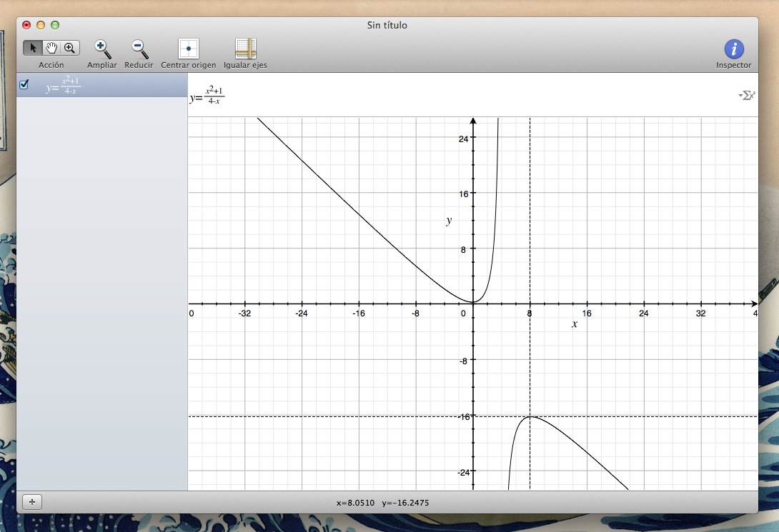Switch to the hand pan tool
This screenshot has height=532, width=779.
coord(51,47)
